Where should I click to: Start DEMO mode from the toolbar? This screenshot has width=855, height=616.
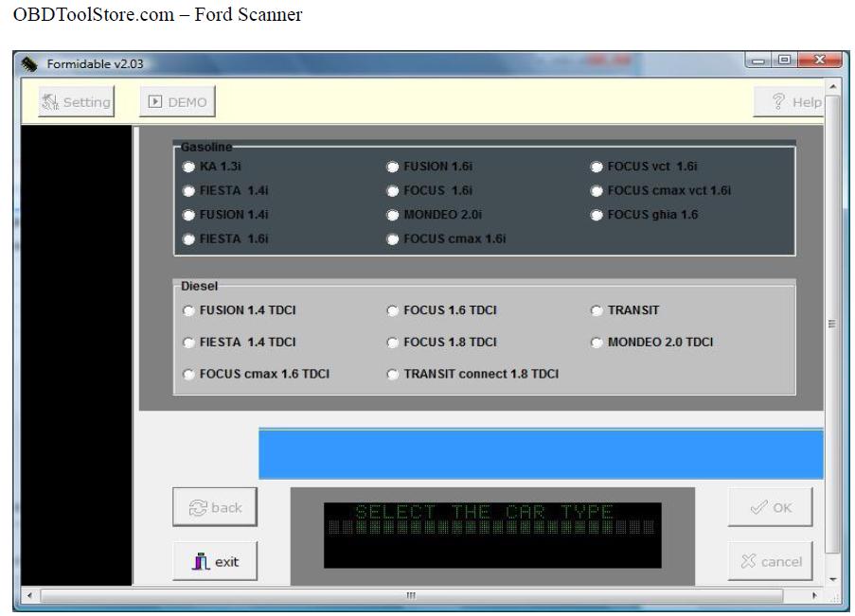(x=177, y=101)
